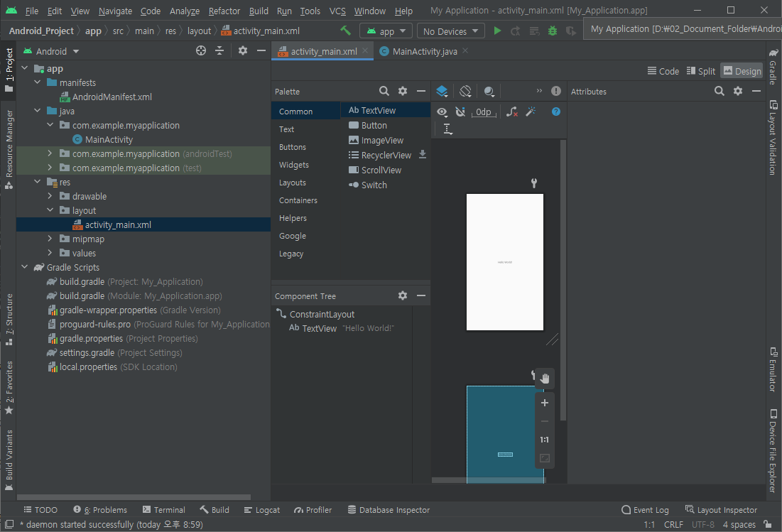This screenshot has width=782, height=532.
Task: Click the Make Project hammer icon
Action: click(345, 31)
